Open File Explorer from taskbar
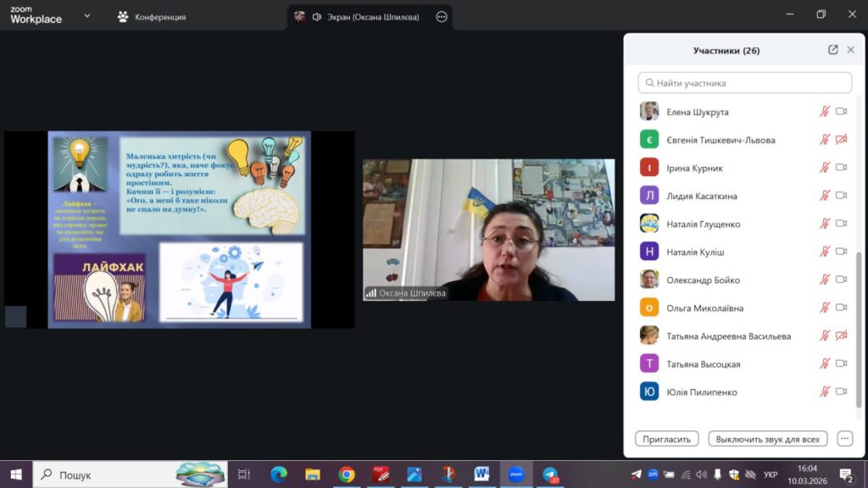Screen dimensions: 868x488 point(313,474)
